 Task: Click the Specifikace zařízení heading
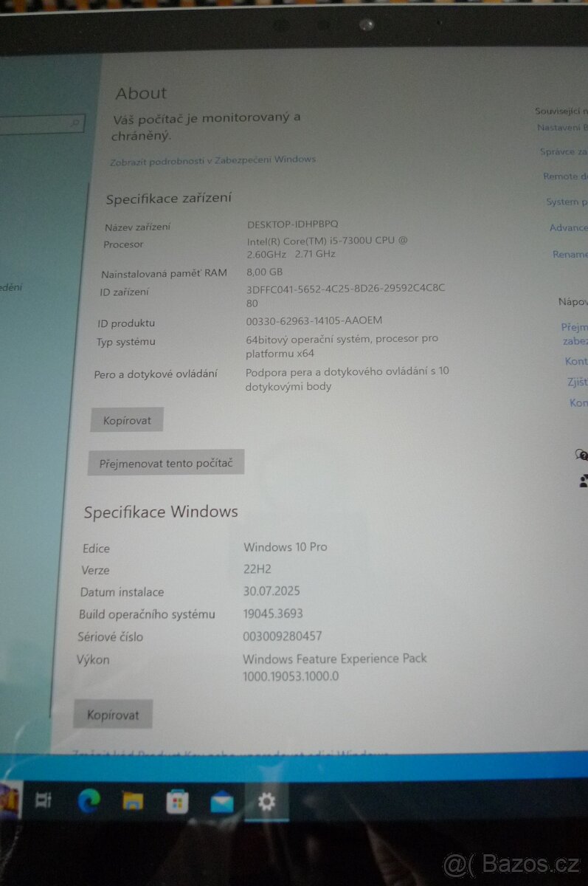point(168,199)
